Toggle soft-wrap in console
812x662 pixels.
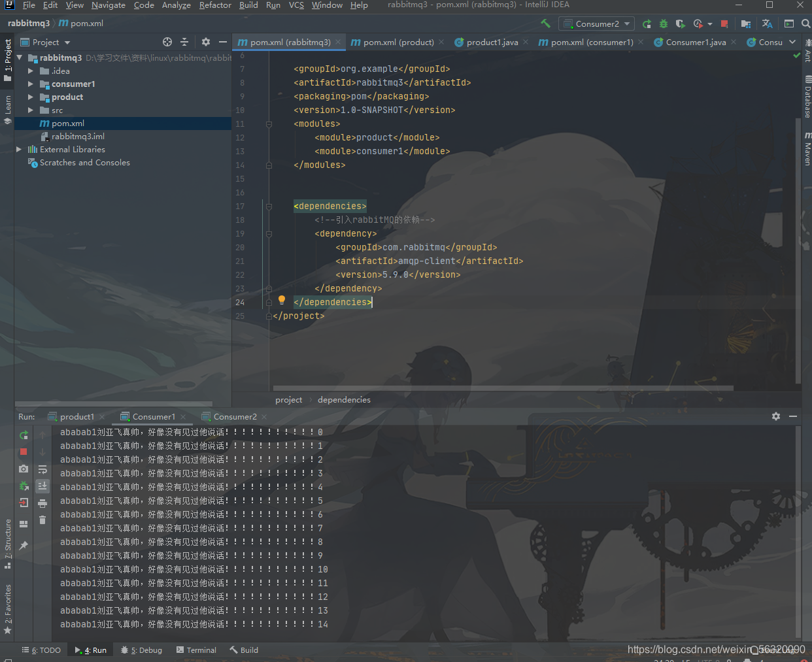tap(42, 469)
